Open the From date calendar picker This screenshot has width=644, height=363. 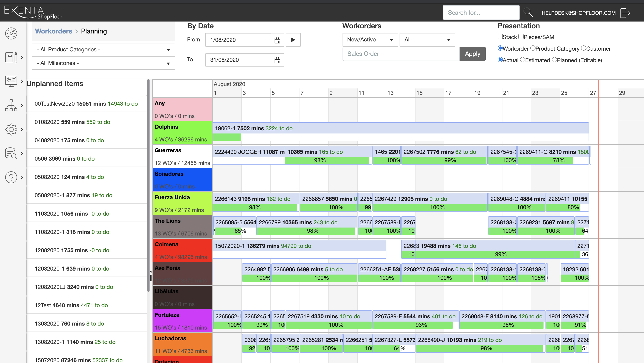coord(277,40)
